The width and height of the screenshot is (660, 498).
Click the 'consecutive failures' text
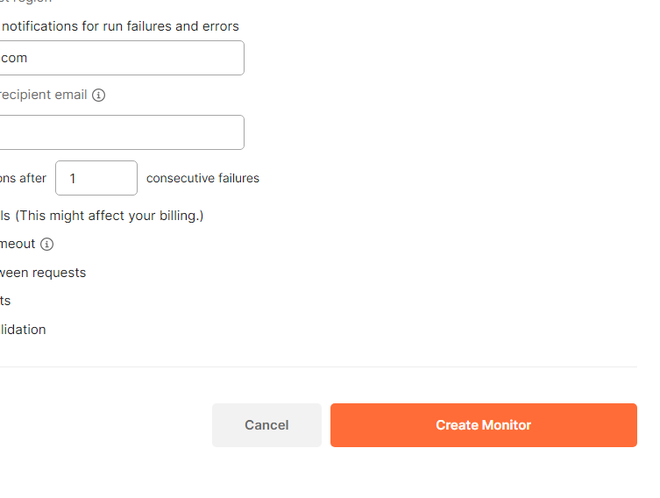tap(202, 178)
